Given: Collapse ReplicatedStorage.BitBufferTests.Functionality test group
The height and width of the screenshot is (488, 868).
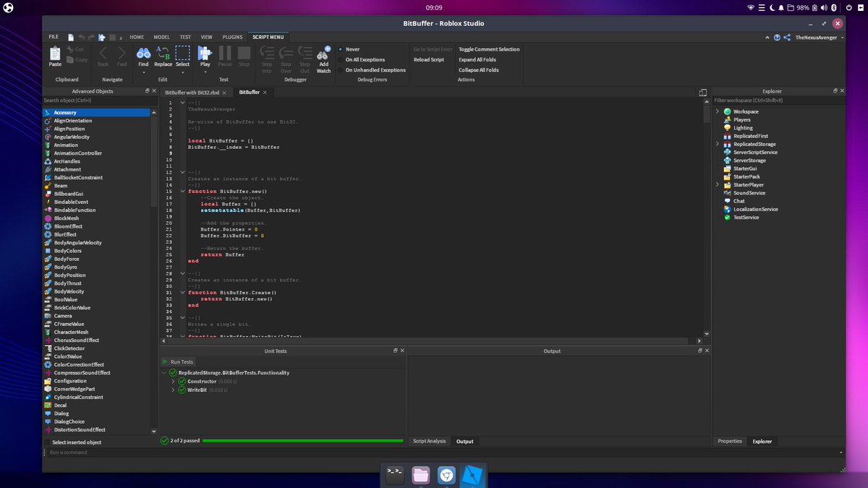Looking at the screenshot, I should (165, 373).
